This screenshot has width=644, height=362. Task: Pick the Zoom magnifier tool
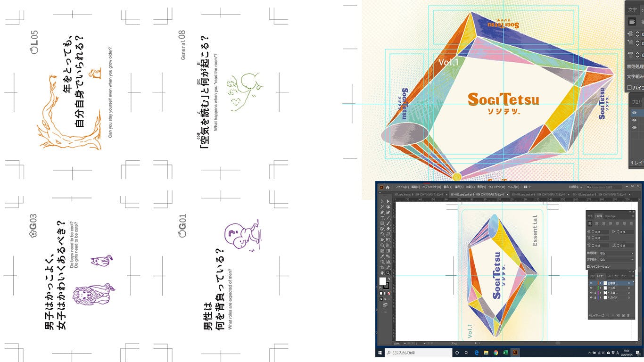pyautogui.click(x=388, y=273)
